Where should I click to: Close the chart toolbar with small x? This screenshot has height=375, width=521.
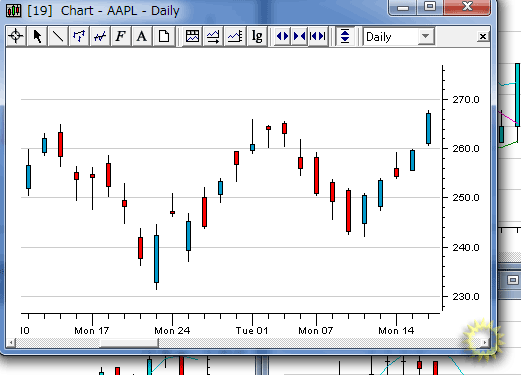tap(482, 36)
